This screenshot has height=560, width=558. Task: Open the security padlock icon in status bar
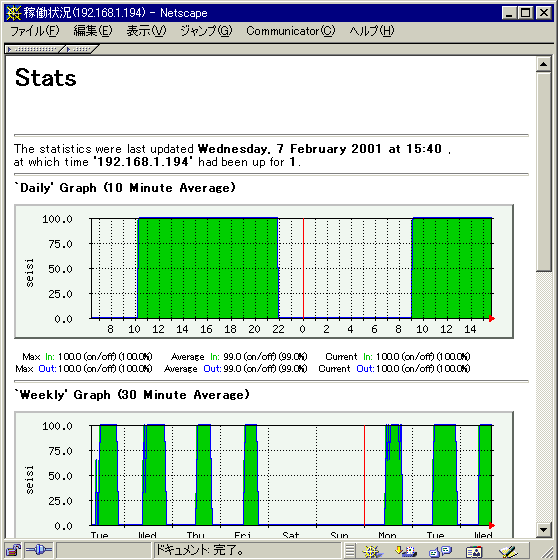pyautogui.click(x=14, y=550)
